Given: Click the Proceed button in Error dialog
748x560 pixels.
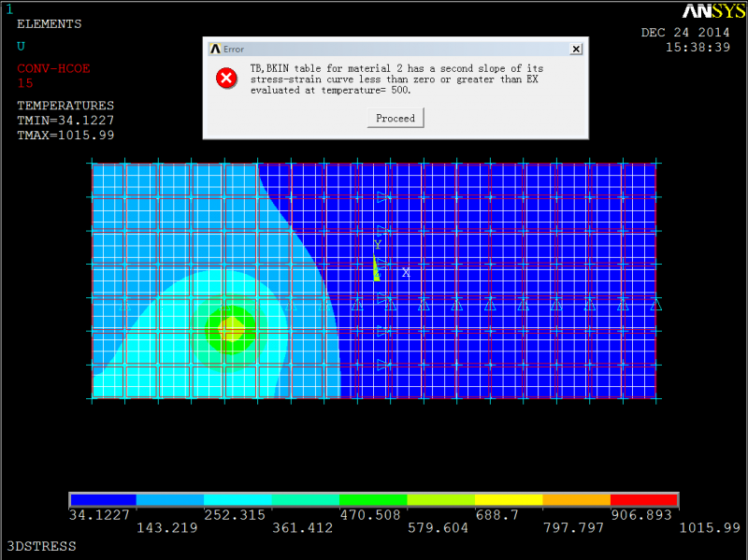Looking at the screenshot, I should pos(396,118).
